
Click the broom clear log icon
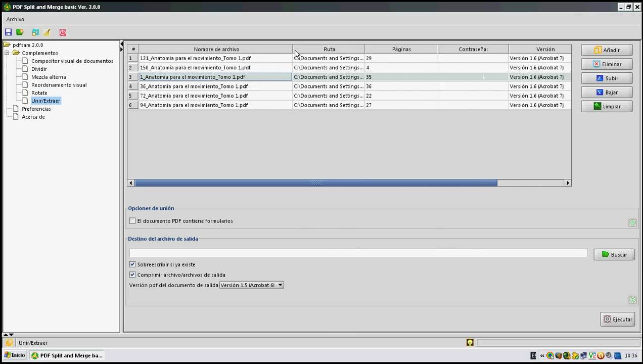pyautogui.click(x=47, y=32)
